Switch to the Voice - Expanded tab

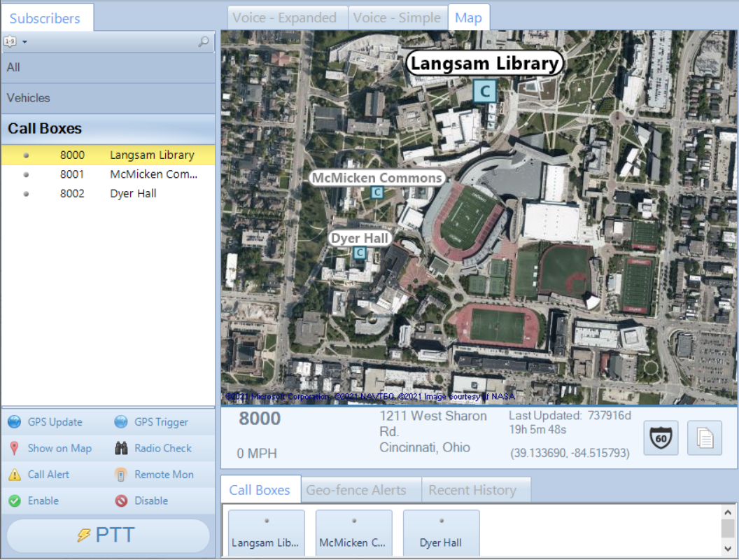tap(287, 17)
